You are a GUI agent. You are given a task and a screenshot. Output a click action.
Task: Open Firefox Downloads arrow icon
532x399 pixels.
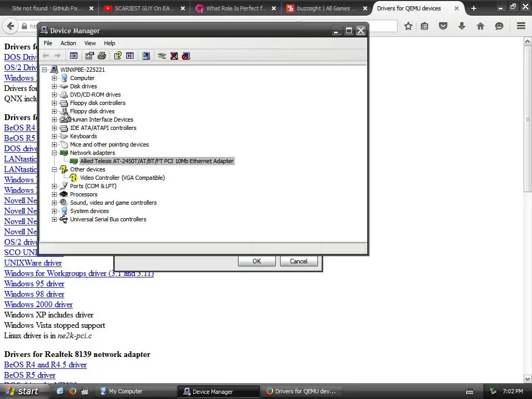click(462, 26)
